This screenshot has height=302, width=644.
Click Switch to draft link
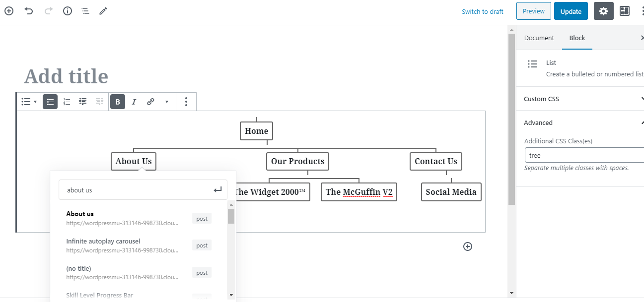[x=482, y=11]
